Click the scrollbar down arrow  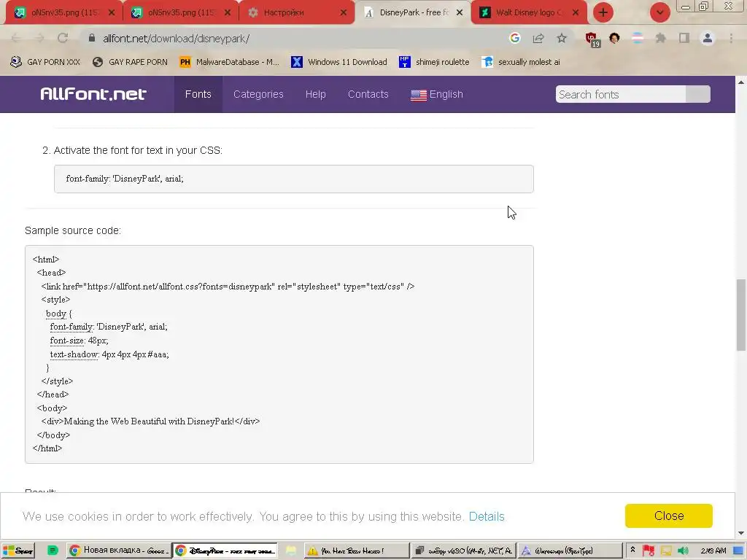(x=741, y=533)
